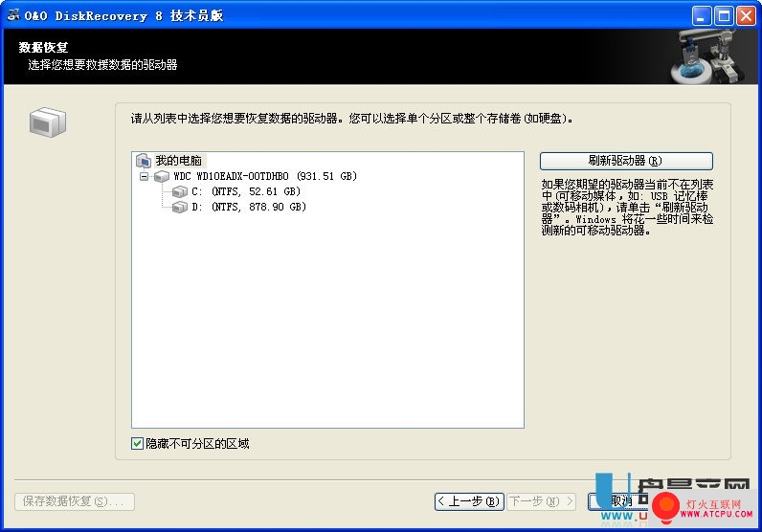Click the 取消 cancel button
Image resolution: width=762 pixels, height=532 pixels.
[619, 501]
